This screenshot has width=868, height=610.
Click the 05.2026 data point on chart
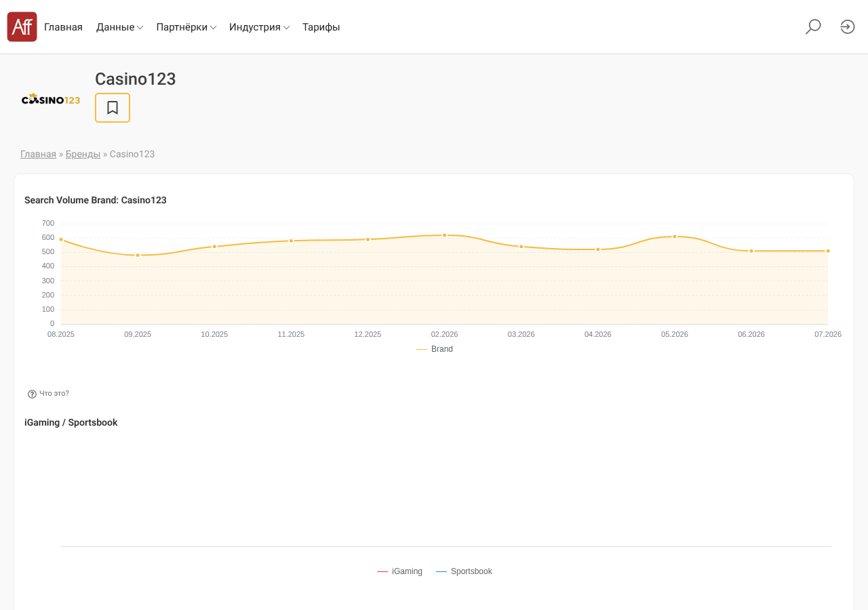[x=675, y=237]
